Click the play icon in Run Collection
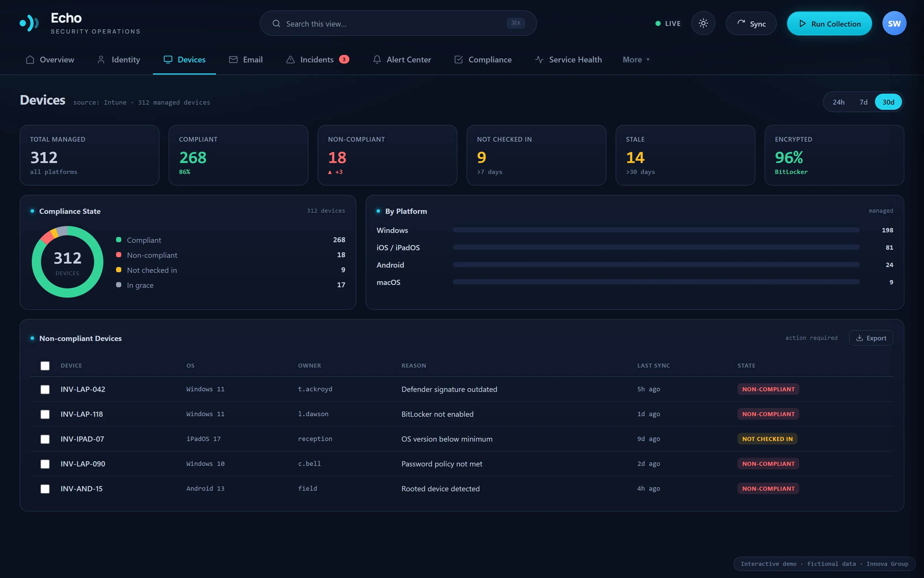The image size is (924, 578). click(802, 24)
